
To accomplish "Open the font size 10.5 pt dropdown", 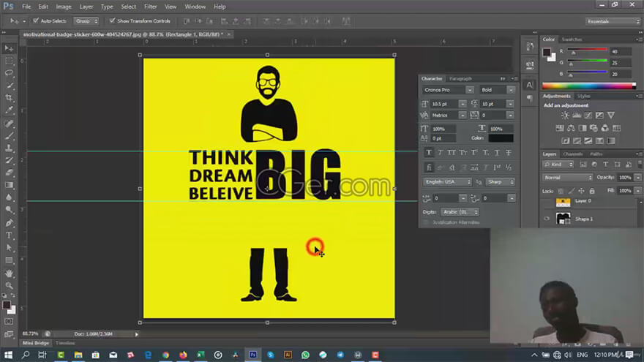I will (463, 104).
